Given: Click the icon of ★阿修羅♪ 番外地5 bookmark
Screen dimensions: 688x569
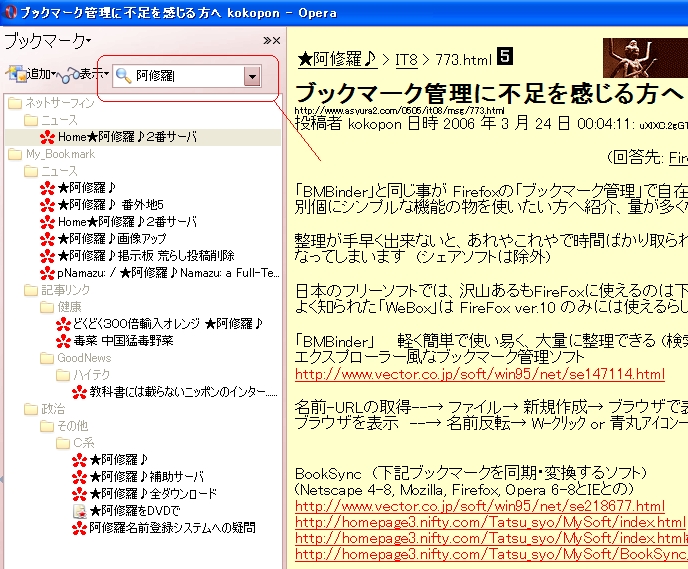Looking at the screenshot, I should 47,205.
